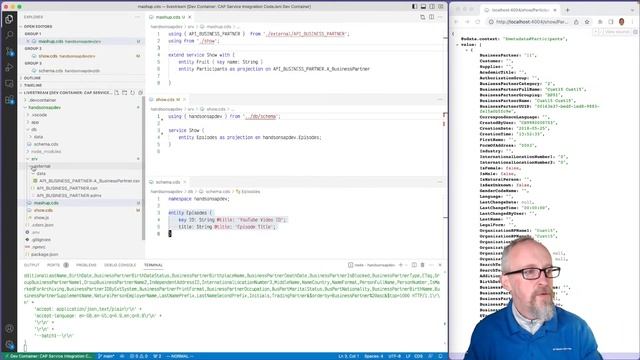Screen dimensions: 640x360
Task: Collapse the srv folder
Action: tap(35, 159)
